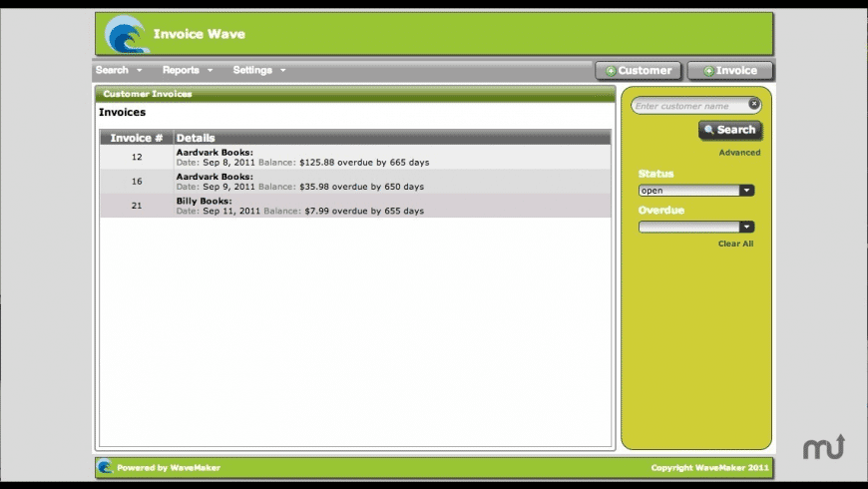Click Billy Books invoice details
The width and height of the screenshot is (868, 489).
click(300, 206)
